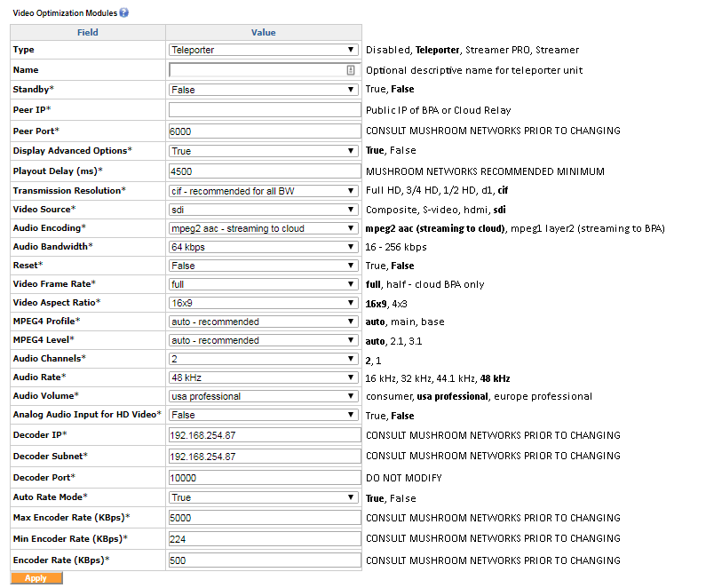
Task: Open the Standby dropdown
Action: coord(264,90)
